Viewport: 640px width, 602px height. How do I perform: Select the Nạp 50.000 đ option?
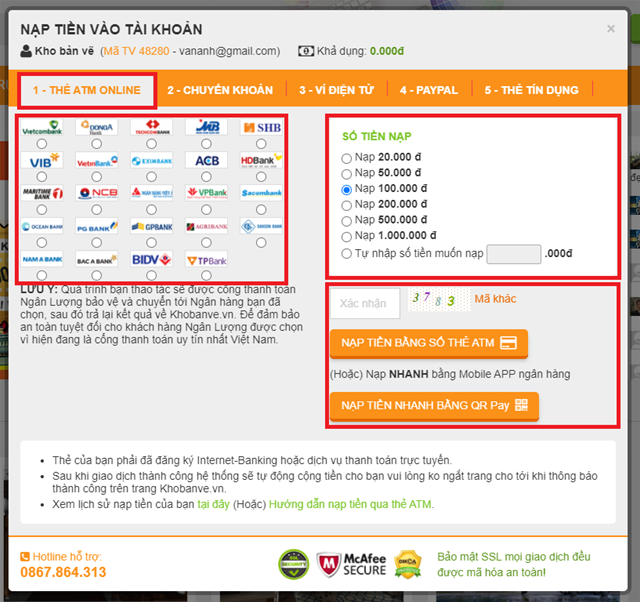pyautogui.click(x=347, y=174)
